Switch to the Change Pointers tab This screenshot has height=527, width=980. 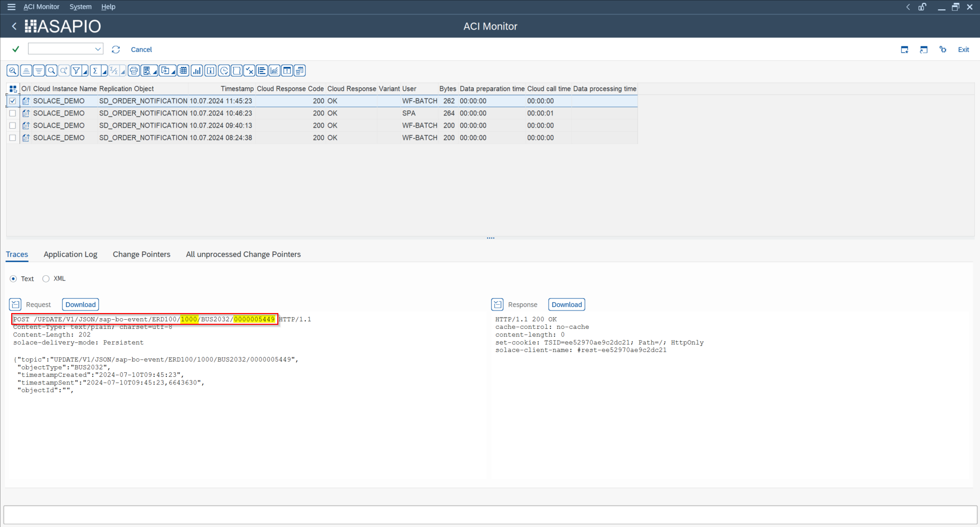(x=141, y=254)
